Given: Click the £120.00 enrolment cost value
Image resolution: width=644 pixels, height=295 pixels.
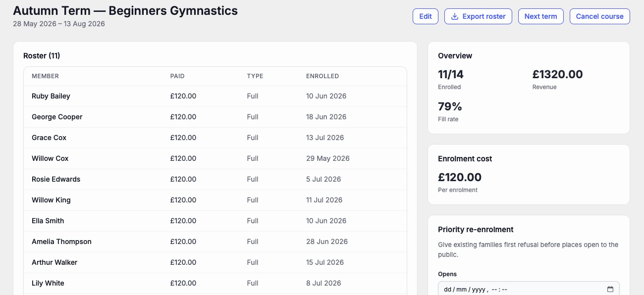Looking at the screenshot, I should tap(460, 177).
